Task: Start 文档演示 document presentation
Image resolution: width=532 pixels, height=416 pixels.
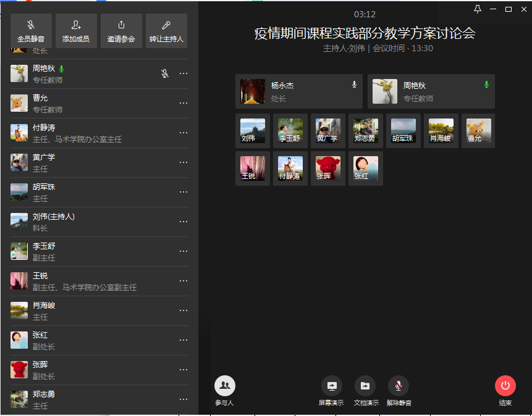Action: coord(365,386)
